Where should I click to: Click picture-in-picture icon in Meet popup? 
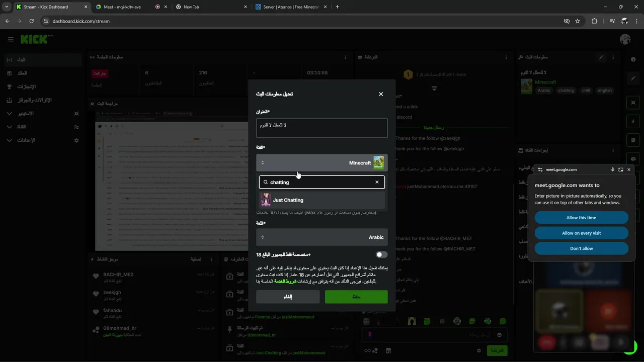(621, 170)
